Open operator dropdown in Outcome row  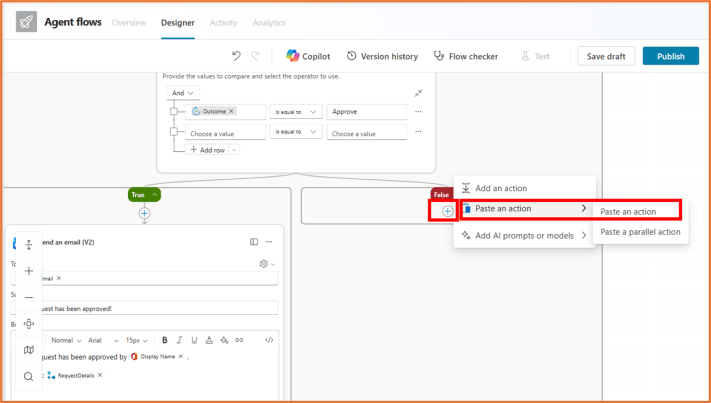pos(296,112)
